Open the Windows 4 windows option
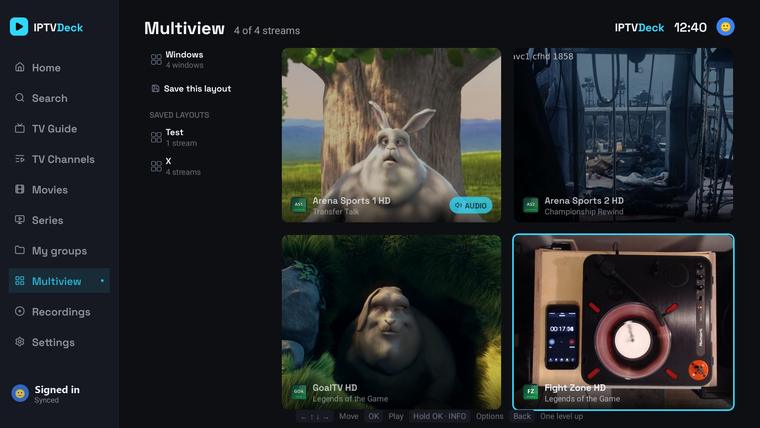The width and height of the screenshot is (760, 428). pos(204,60)
